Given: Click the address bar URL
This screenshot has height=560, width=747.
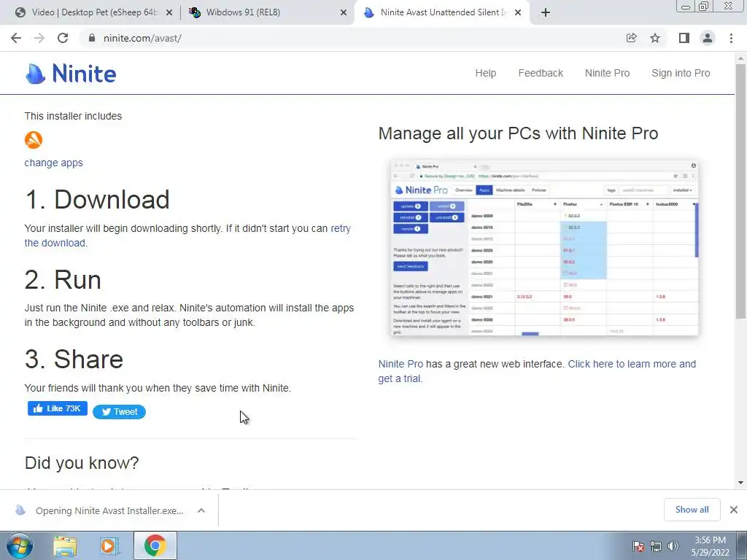Looking at the screenshot, I should (x=142, y=38).
